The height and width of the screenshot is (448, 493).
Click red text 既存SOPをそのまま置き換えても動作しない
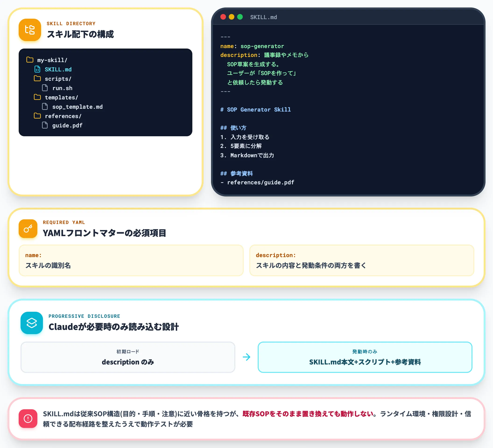tap(308, 414)
